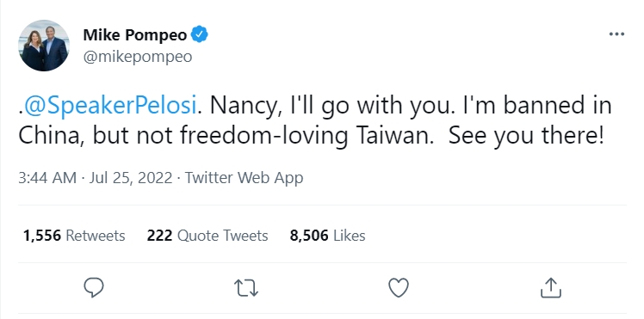Click the phrase "I'm banned in"

click(x=537, y=106)
